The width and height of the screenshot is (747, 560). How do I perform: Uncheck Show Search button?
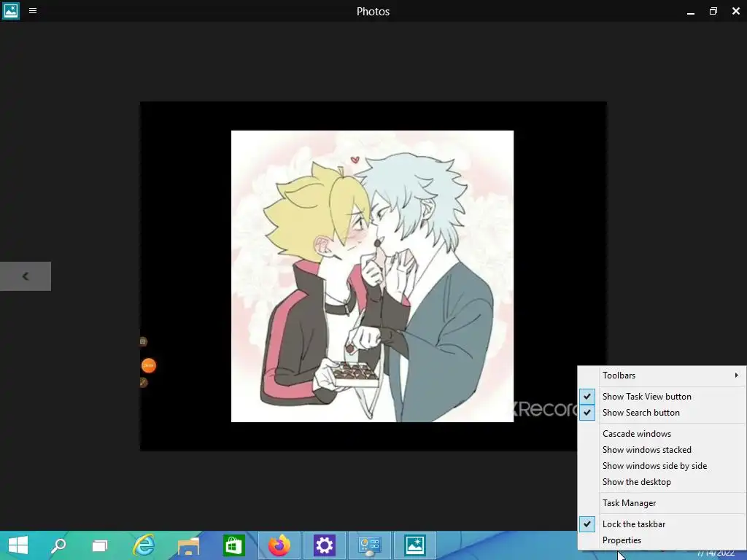click(x=662, y=413)
